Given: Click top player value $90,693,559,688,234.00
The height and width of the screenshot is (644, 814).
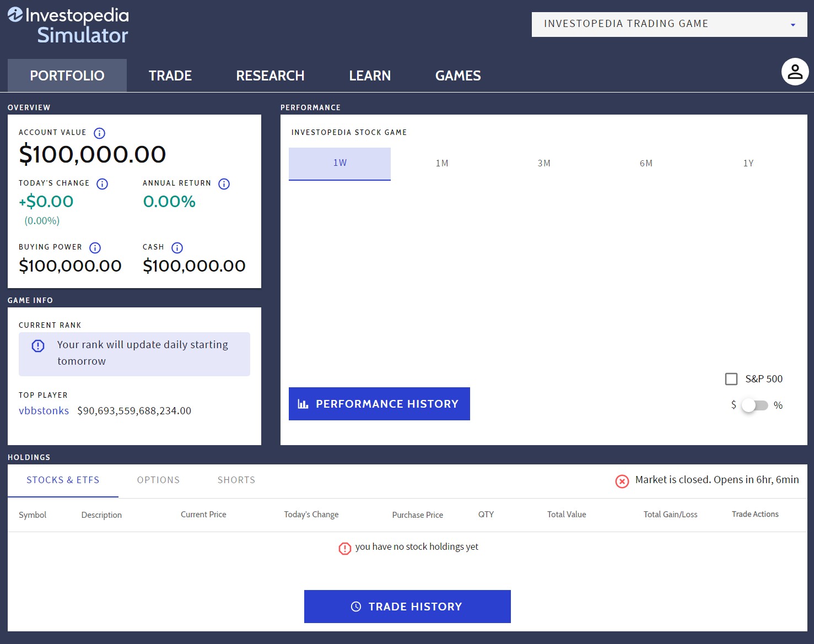Looking at the screenshot, I should pyautogui.click(x=134, y=411).
